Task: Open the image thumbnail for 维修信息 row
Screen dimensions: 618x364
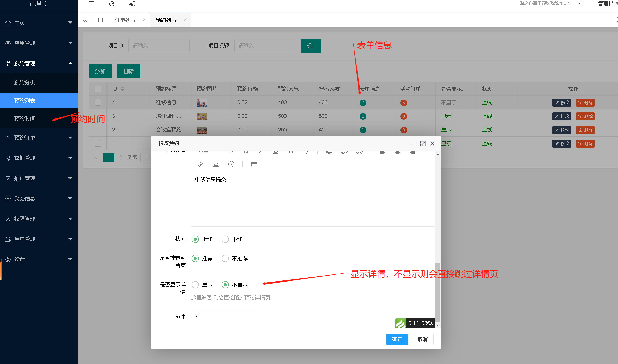Action: [202, 103]
